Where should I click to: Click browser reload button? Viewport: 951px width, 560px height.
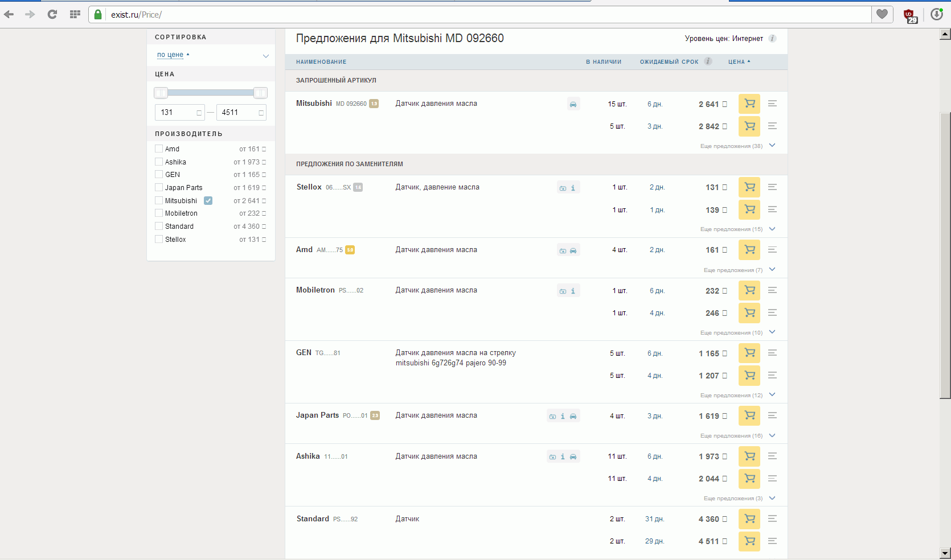(52, 14)
